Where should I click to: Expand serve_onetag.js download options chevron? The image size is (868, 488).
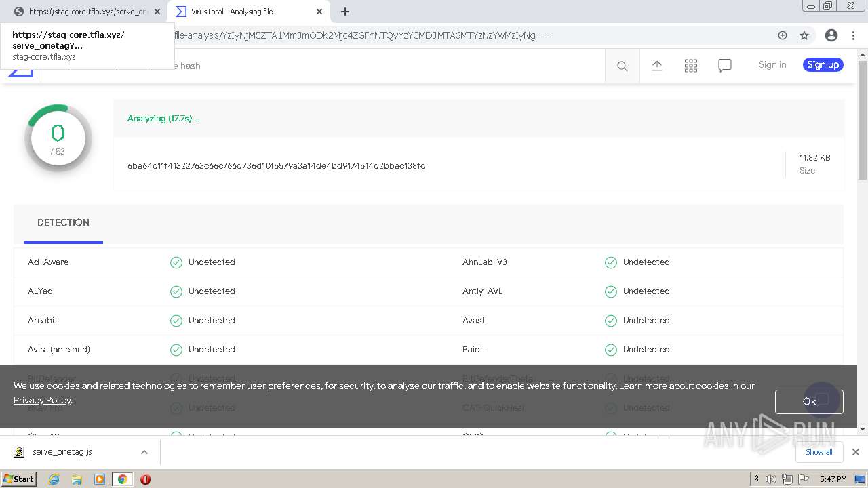point(144,452)
